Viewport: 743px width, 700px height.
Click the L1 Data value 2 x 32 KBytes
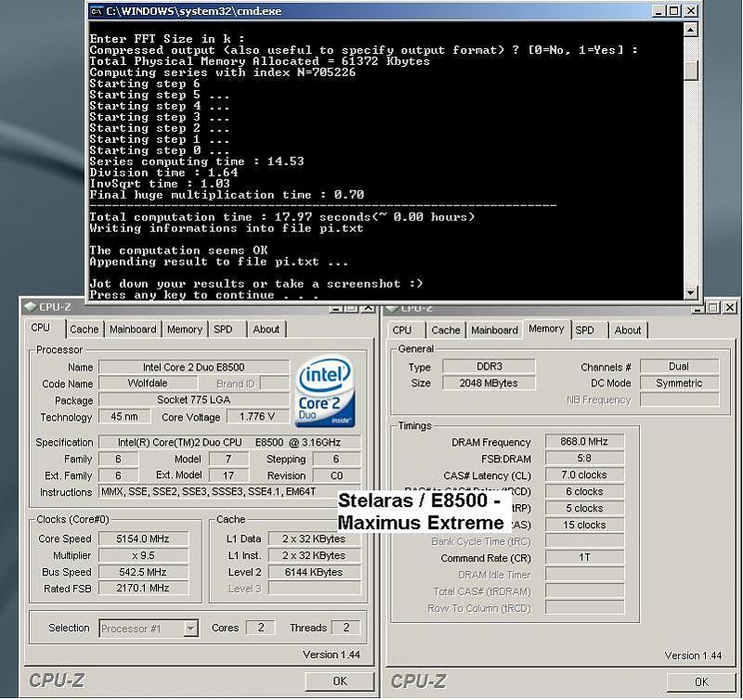coord(314,538)
